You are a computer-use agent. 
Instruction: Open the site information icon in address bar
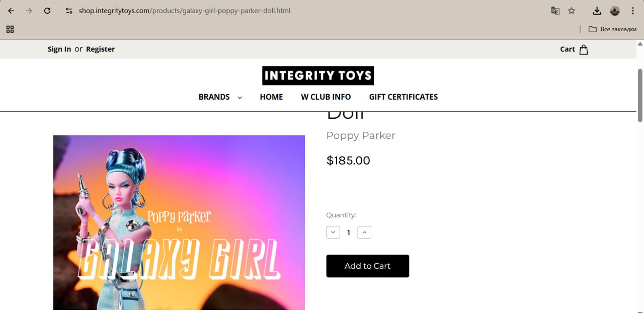(69, 11)
